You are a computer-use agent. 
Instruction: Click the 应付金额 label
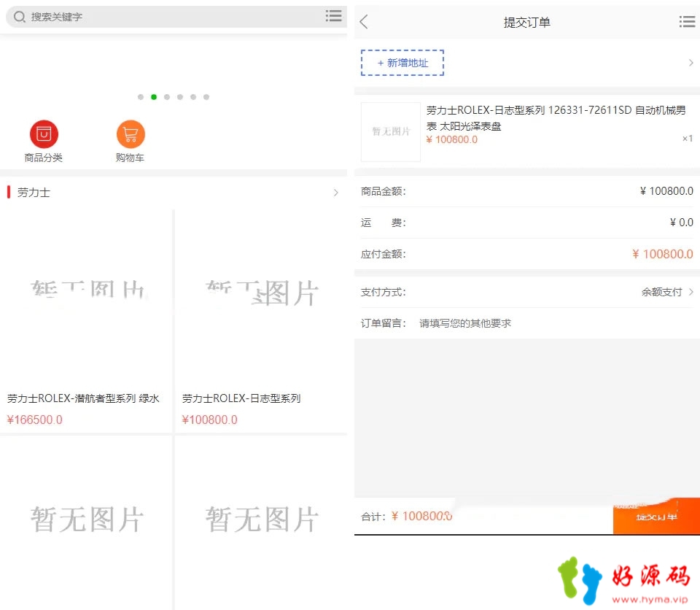[x=383, y=254]
